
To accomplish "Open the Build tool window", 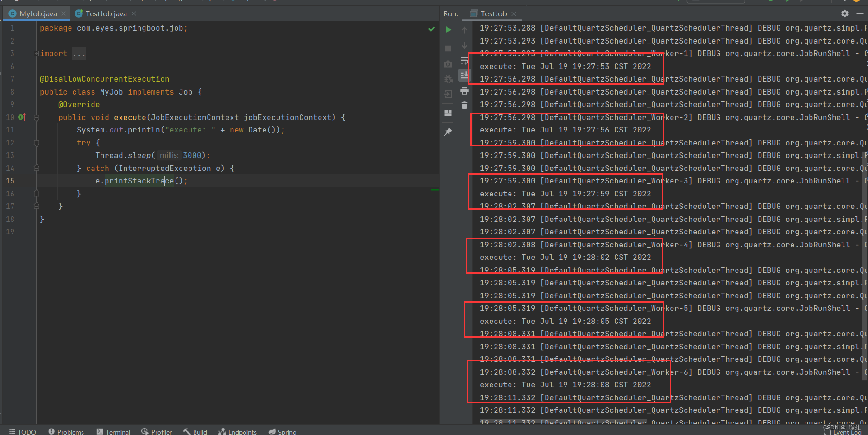I will coord(195,431).
